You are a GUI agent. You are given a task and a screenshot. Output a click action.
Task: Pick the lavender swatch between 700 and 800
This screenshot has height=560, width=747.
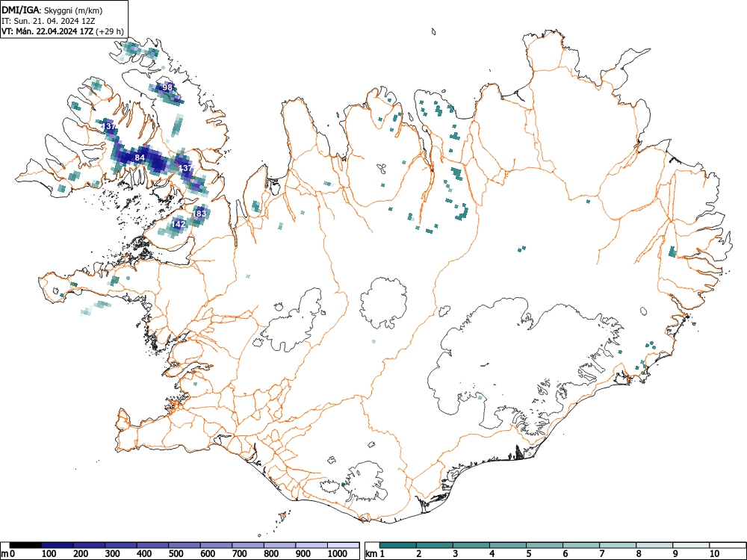(x=248, y=545)
